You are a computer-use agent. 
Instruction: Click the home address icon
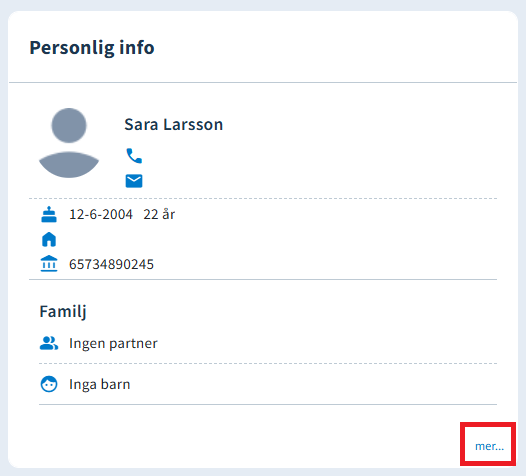[49, 240]
